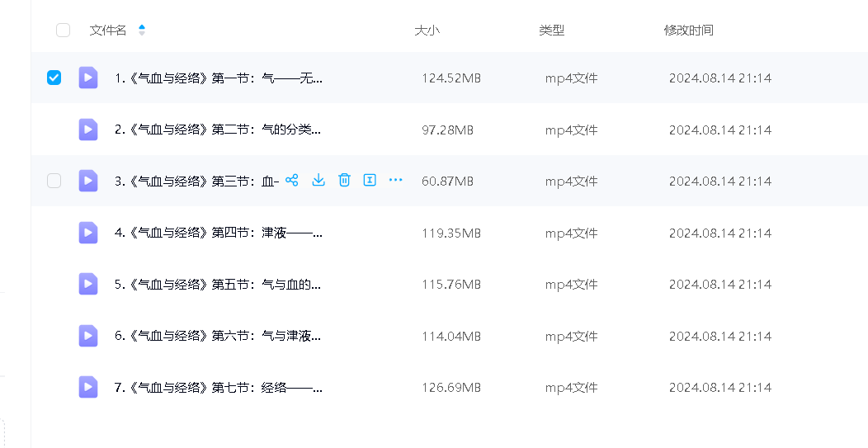Open file 6 第六节：气与津液
This screenshot has width=868, height=448.
pos(218,336)
